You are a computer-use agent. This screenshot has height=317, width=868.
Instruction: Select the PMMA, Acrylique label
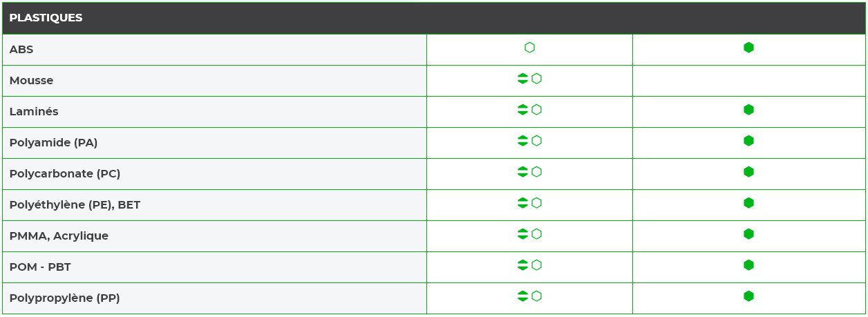tap(59, 236)
